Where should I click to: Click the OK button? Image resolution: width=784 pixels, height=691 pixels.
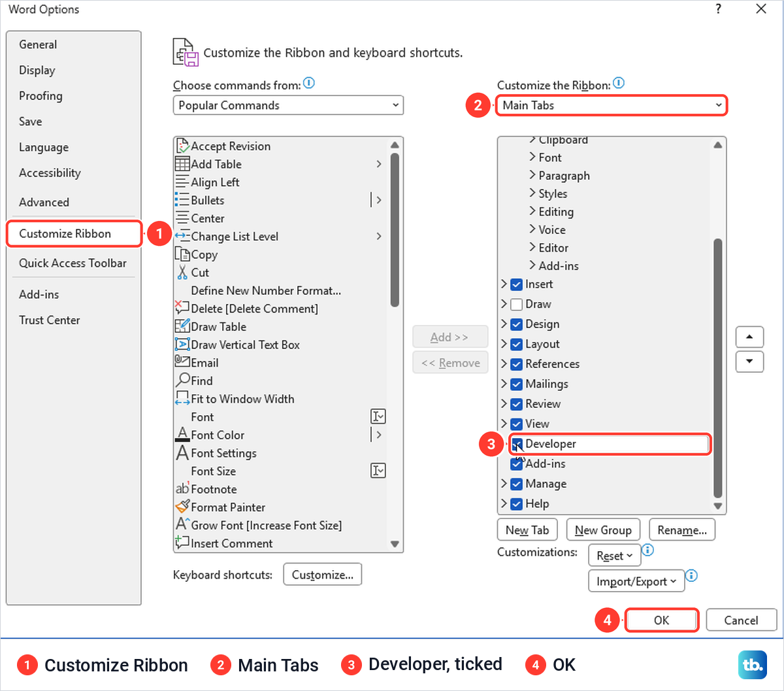tap(662, 620)
